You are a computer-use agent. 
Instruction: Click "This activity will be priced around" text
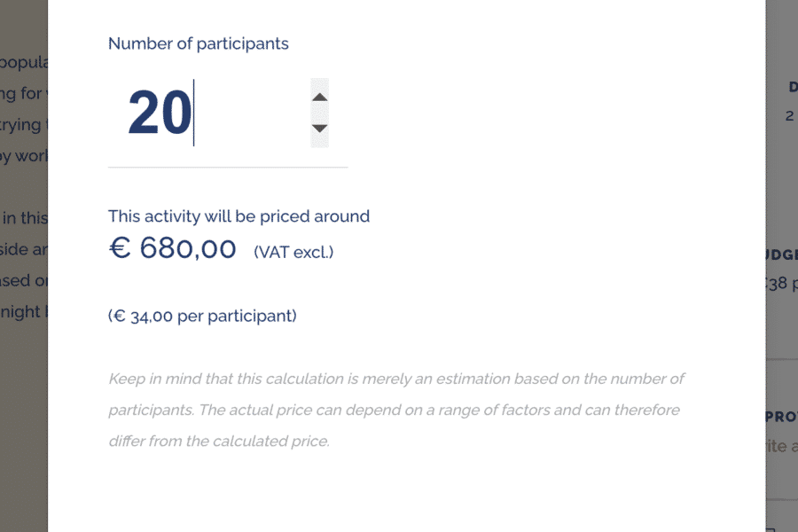[x=239, y=216]
